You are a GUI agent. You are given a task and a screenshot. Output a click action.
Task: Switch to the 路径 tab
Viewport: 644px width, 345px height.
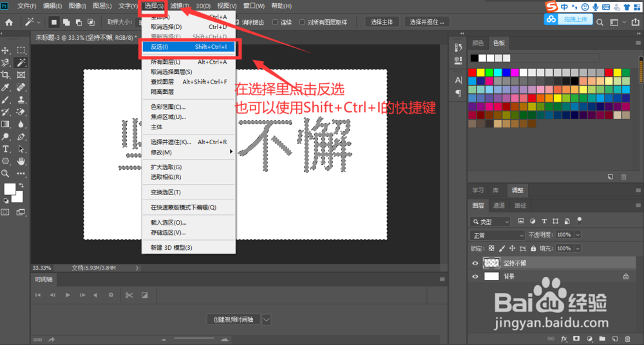520,205
